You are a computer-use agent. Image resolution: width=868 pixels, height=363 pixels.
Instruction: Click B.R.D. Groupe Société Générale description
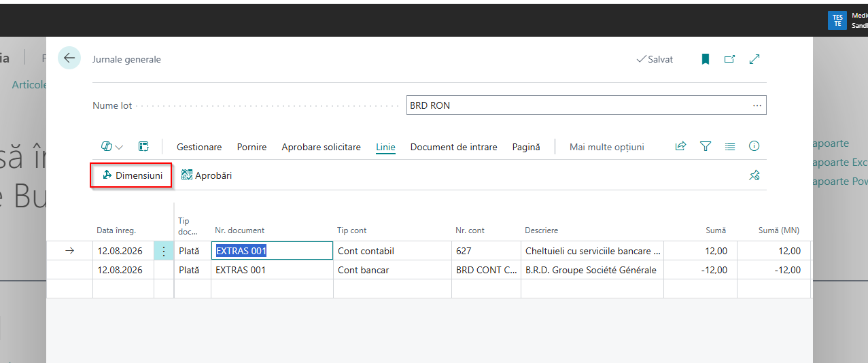(592, 270)
